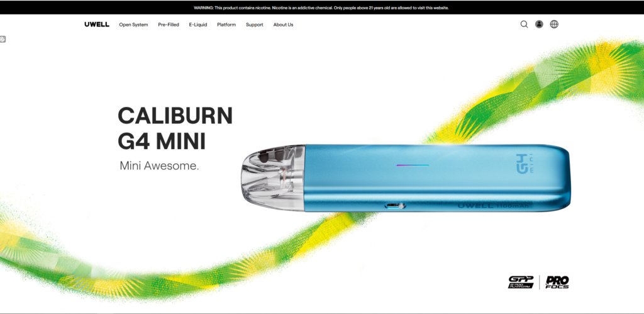644x314 pixels.
Task: Click the PRO FOCS logo
Action: 557,282
